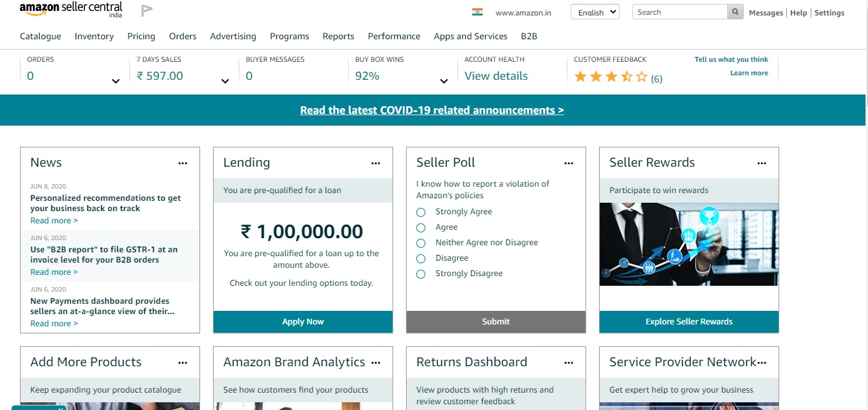Click the Buyer Messages count 0

click(x=249, y=76)
